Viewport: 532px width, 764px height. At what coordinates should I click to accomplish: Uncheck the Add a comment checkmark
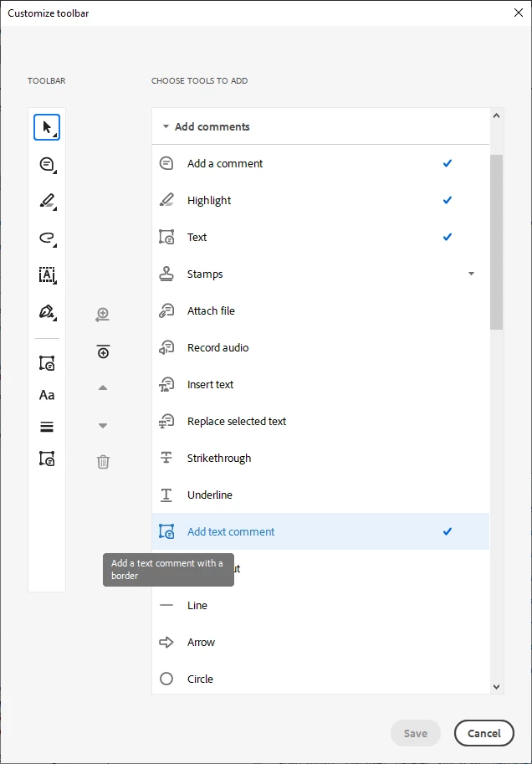coord(448,163)
